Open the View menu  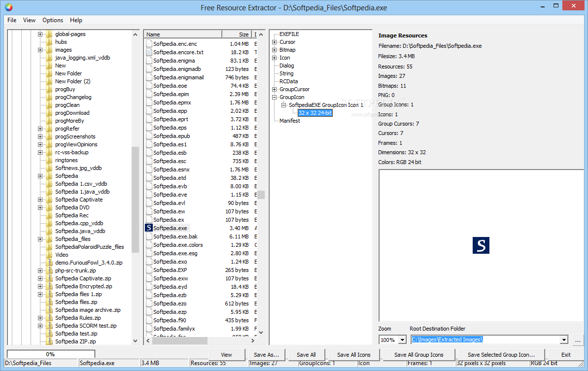[29, 20]
